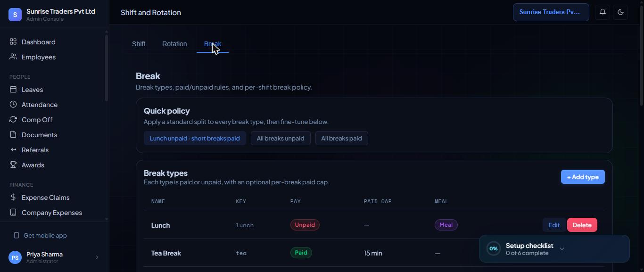
Task: Open notifications bell icon
Action: pos(603,12)
